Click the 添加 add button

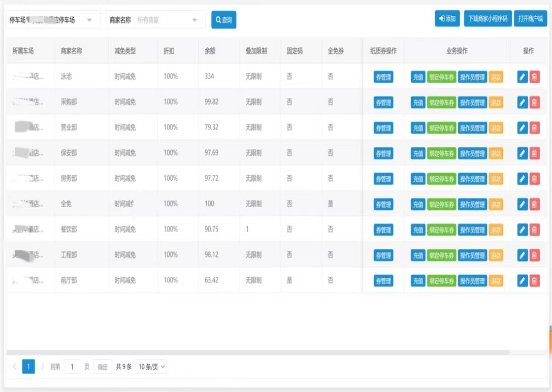pyautogui.click(x=447, y=19)
